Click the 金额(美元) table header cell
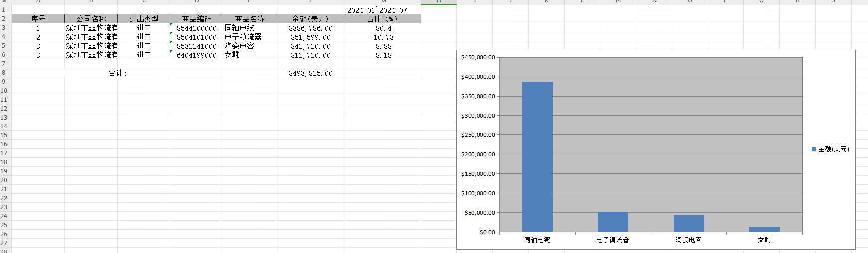The width and height of the screenshot is (868, 253). [x=310, y=19]
